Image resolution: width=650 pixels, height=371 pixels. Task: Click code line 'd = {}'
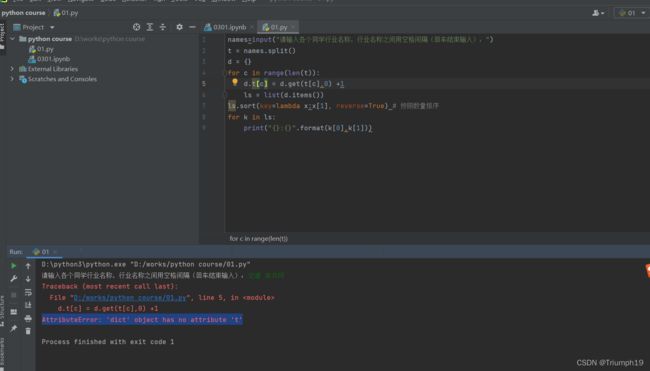pos(239,62)
